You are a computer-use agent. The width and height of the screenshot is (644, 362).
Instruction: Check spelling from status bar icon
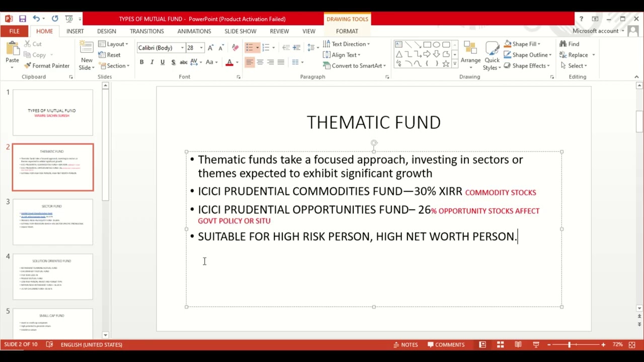(x=49, y=344)
